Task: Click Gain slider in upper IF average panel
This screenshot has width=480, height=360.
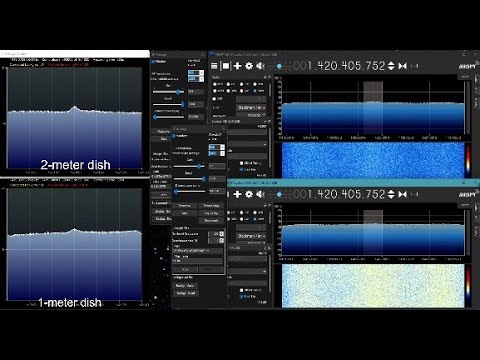Action: pyautogui.click(x=168, y=92)
